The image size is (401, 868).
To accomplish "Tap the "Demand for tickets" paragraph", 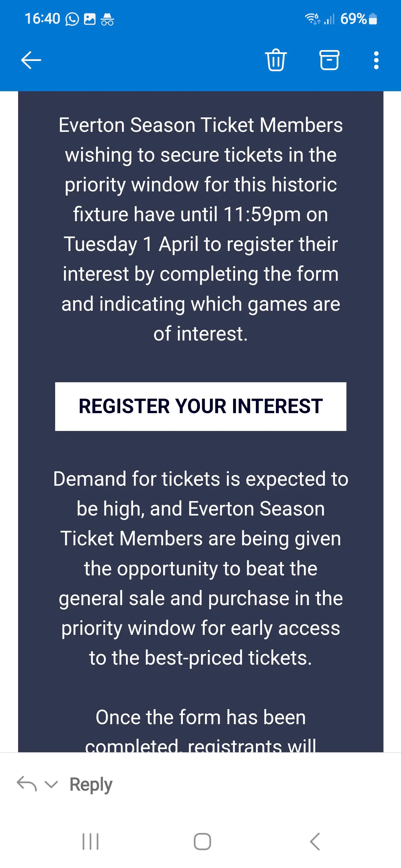I will [201, 568].
